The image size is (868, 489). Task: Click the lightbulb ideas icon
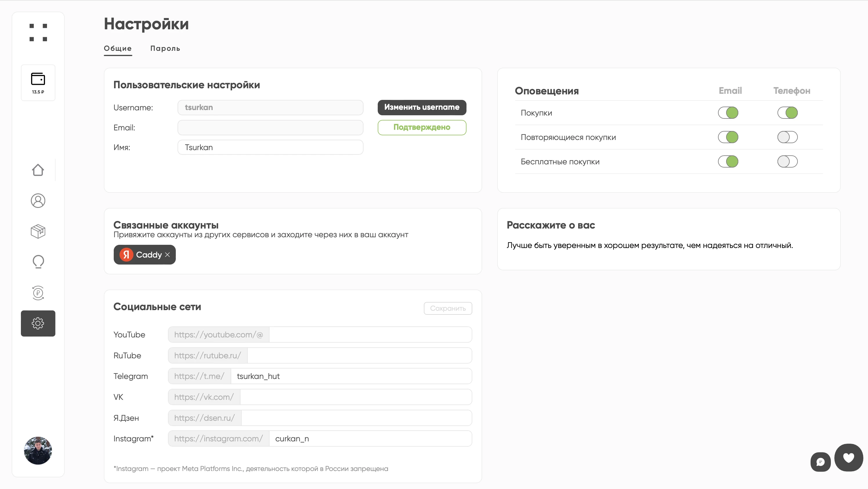[38, 262]
